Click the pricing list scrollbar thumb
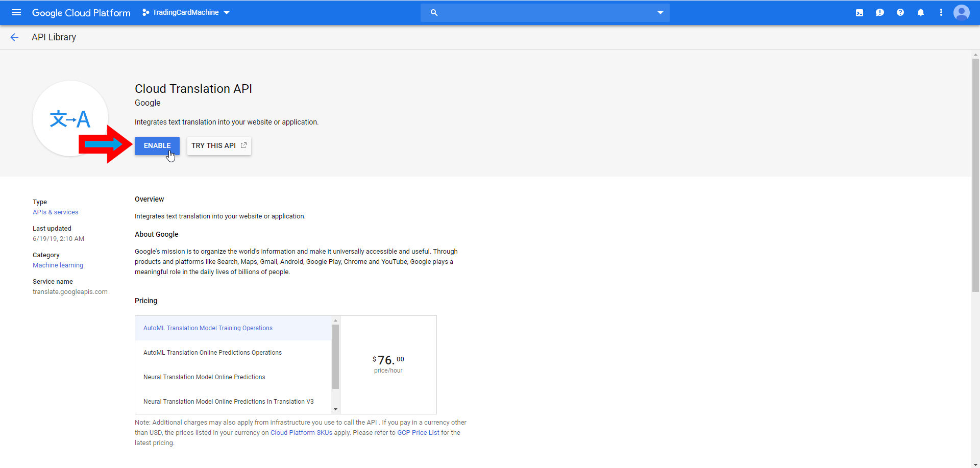The image size is (980, 468). coord(335,356)
